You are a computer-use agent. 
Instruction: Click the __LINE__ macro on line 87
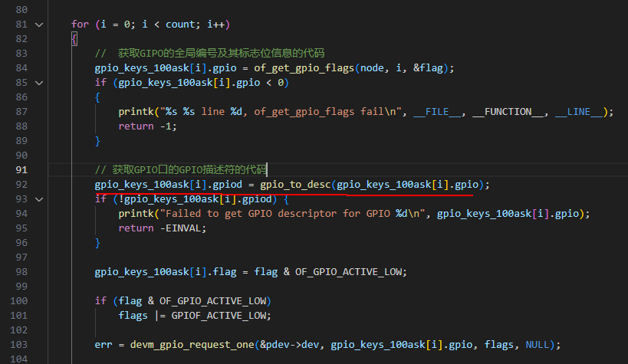click(x=579, y=112)
